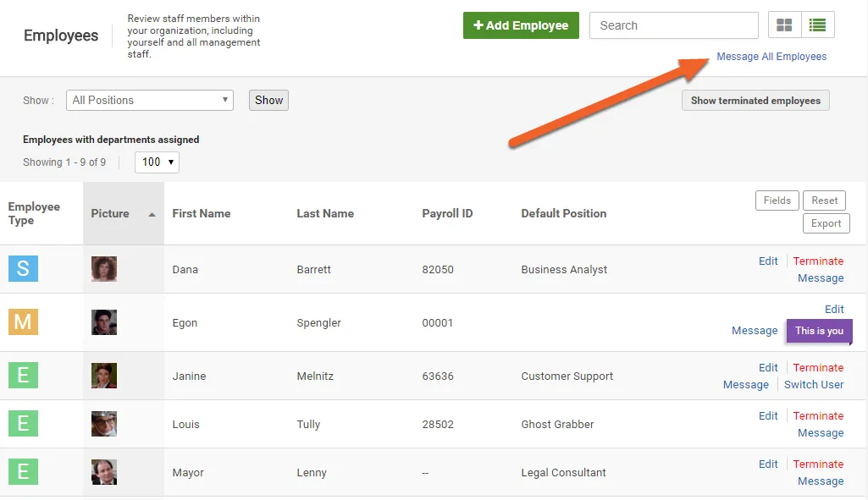Click last name Tully
The image size is (868, 500).
[308, 424]
